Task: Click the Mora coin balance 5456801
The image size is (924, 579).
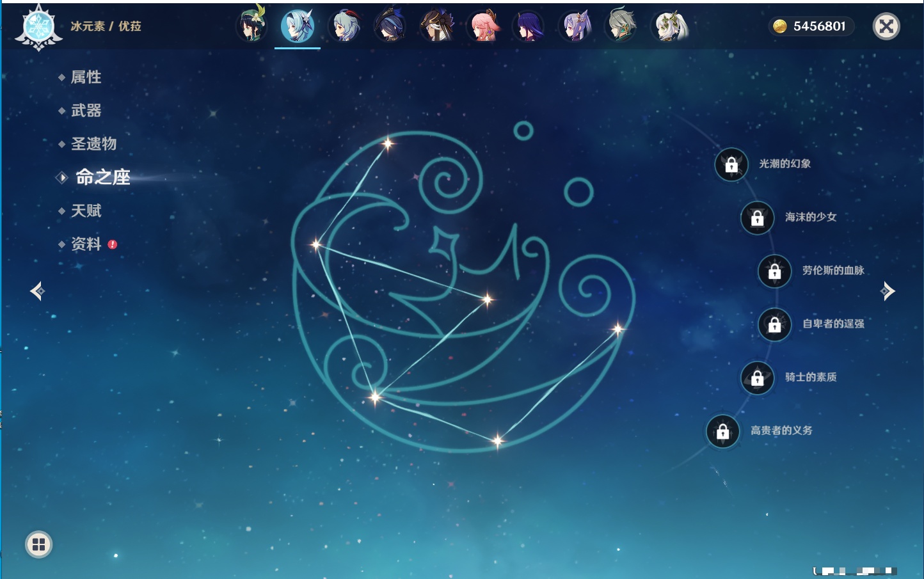Action: click(810, 26)
